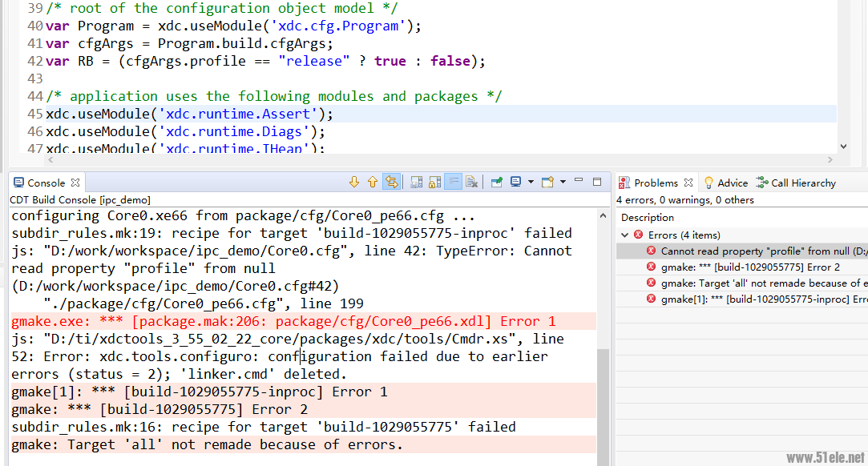The image size is (868, 466).
Task: Minimize the Console view panel
Action: 579,182
